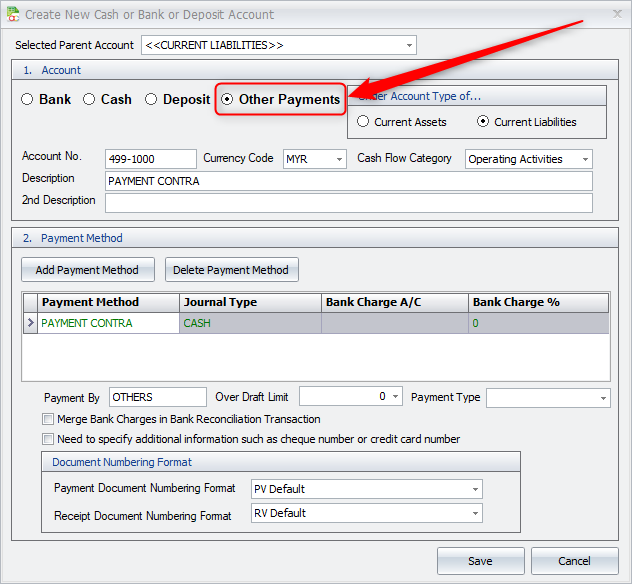
Task: Expand the Currency Code dropdown
Action: [339, 159]
